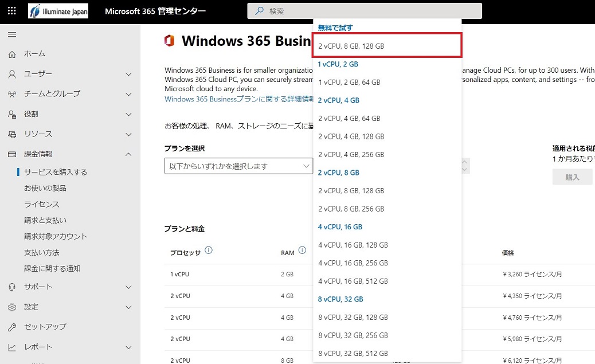Image resolution: width=595 pixels, height=364 pixels.
Task: Click the 課金情報 card icon
Action: pos(12,154)
